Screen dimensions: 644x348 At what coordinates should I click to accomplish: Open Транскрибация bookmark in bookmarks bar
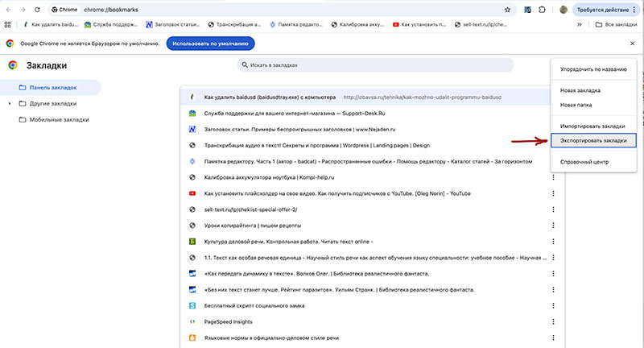pyautogui.click(x=234, y=25)
